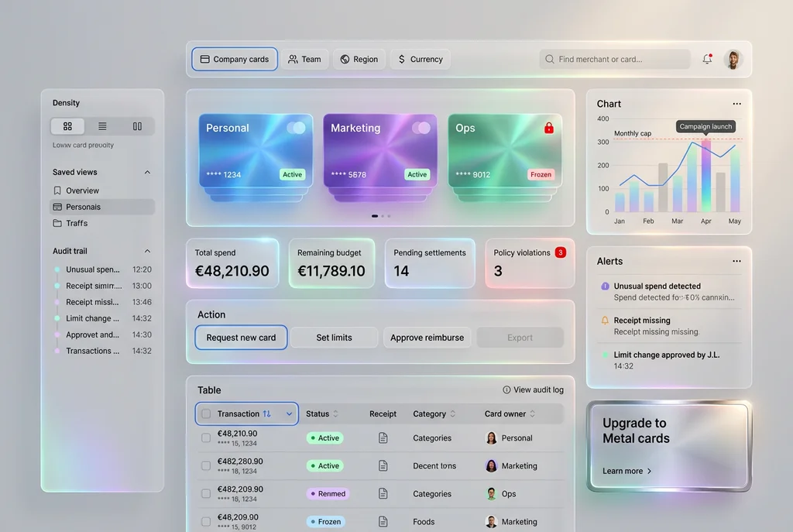Click the Request new card button
793x532 pixels.
pos(241,338)
